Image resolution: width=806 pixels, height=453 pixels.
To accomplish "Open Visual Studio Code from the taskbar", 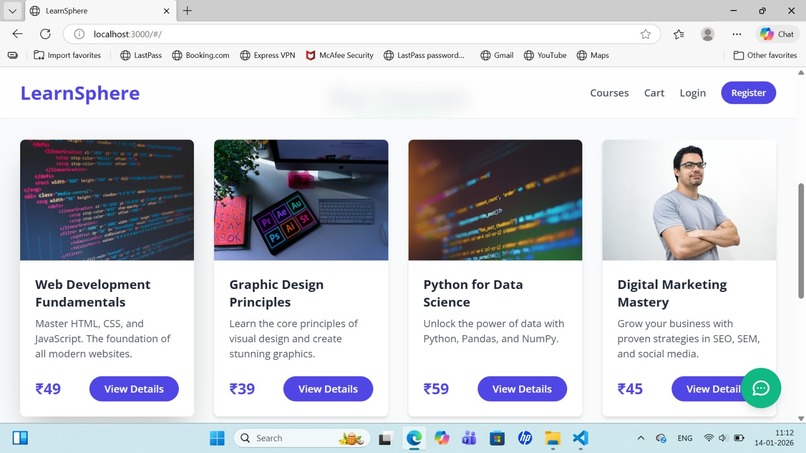I will 580,438.
